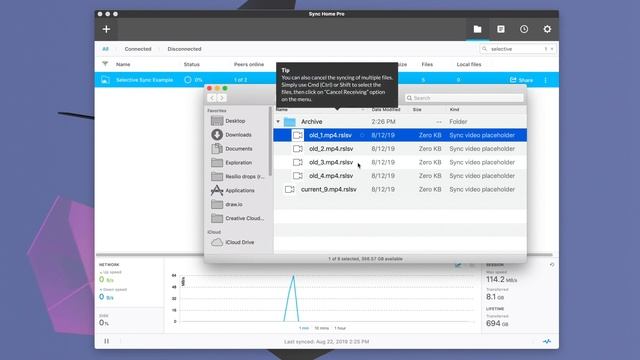
Task: Select the 1 min graph range
Action: coord(304,328)
